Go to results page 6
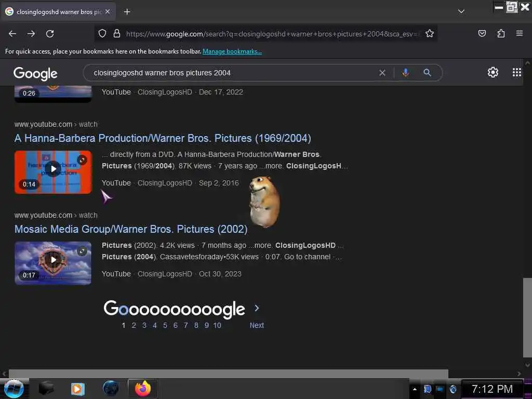 [x=176, y=325]
